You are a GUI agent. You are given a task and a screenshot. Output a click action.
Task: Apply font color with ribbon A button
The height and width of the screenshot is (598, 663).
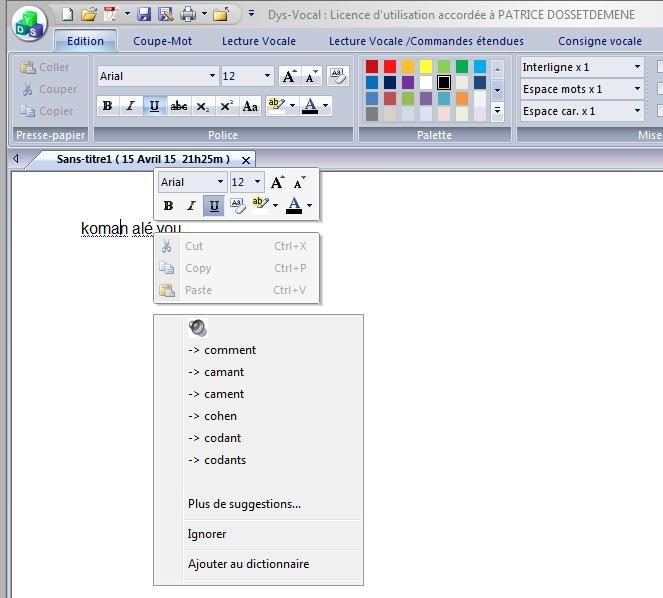click(x=310, y=106)
